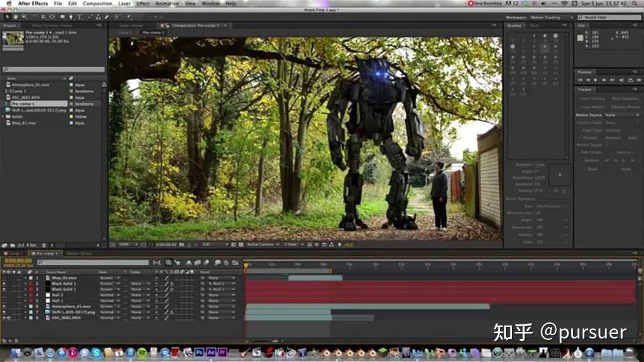This screenshot has height=362, width=644.
Task: Click the Search Help field
Action: pyautogui.click(x=609, y=17)
